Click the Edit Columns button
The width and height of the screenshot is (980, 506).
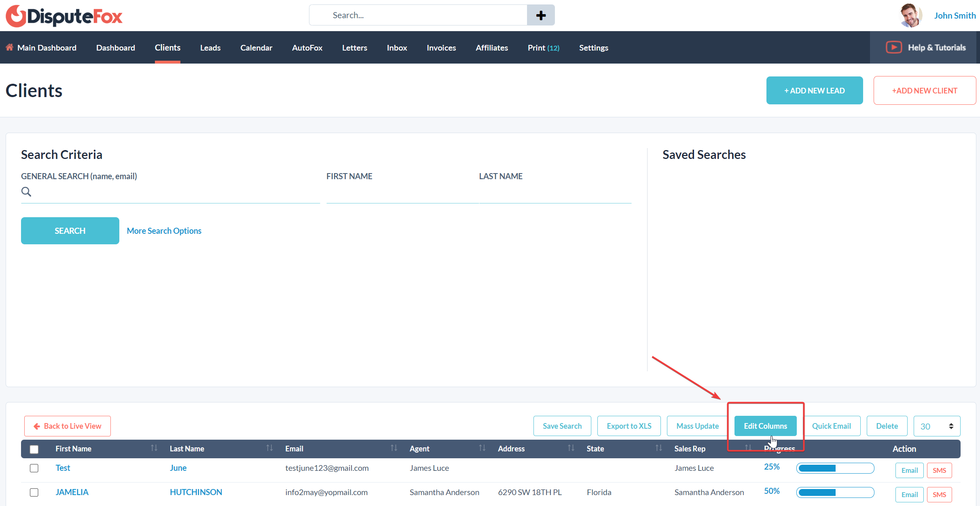[765, 426]
